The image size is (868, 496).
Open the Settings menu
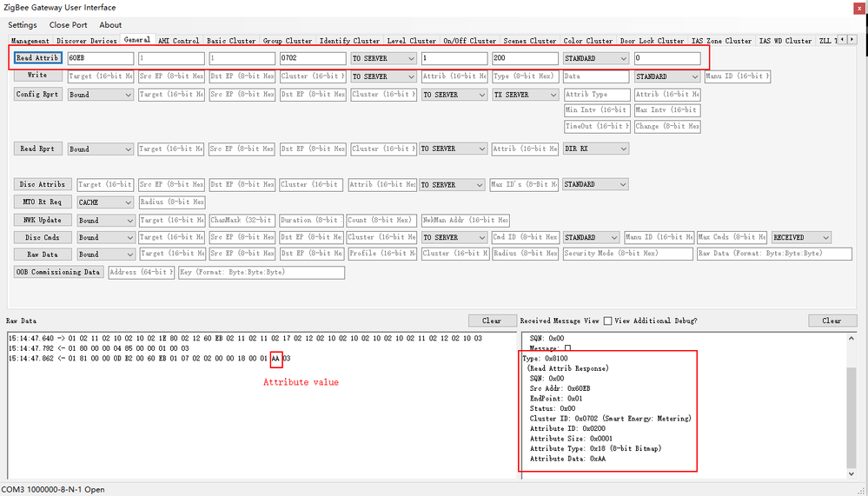click(22, 25)
